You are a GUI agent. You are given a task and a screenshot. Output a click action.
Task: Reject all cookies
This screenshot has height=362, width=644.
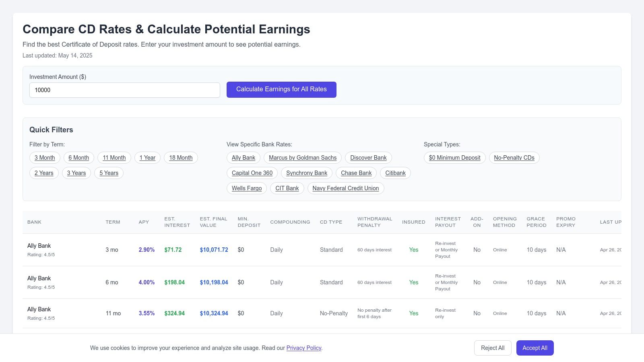tap(493, 348)
